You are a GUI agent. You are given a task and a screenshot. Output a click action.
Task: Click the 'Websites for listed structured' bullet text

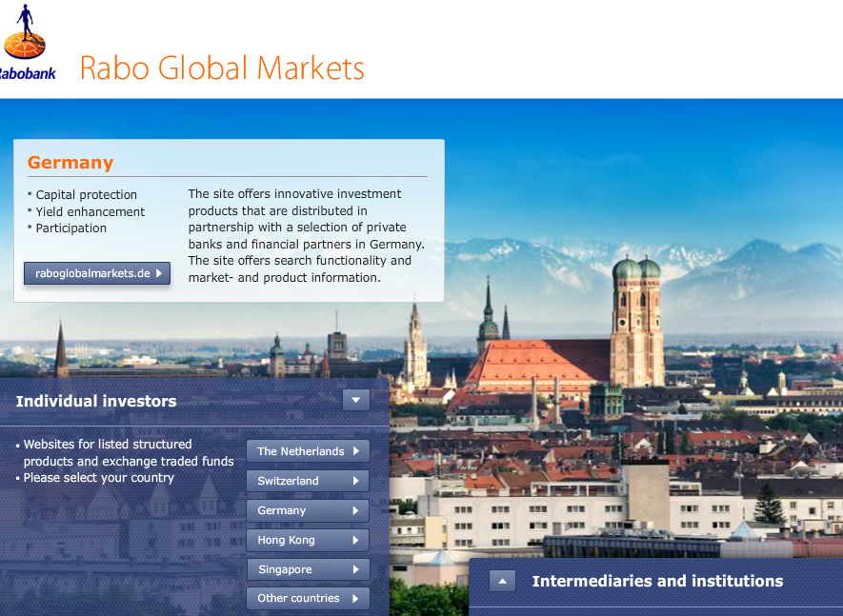[x=108, y=444]
